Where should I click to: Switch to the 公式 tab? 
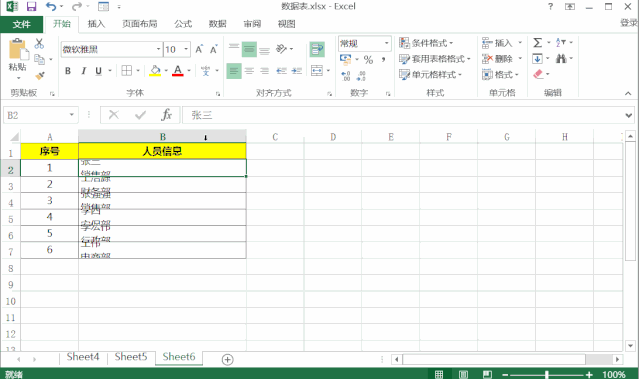[183, 24]
